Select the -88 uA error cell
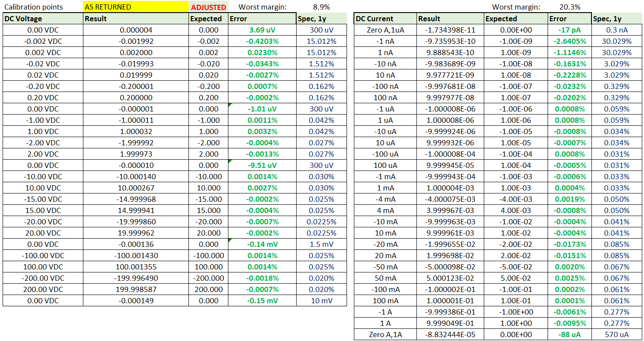The height and width of the screenshot is (341, 644). point(570,334)
